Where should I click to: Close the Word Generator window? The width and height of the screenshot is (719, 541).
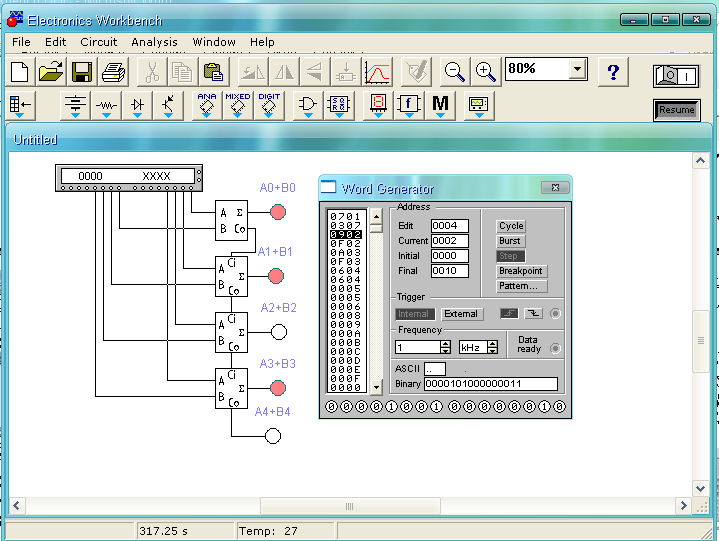555,188
